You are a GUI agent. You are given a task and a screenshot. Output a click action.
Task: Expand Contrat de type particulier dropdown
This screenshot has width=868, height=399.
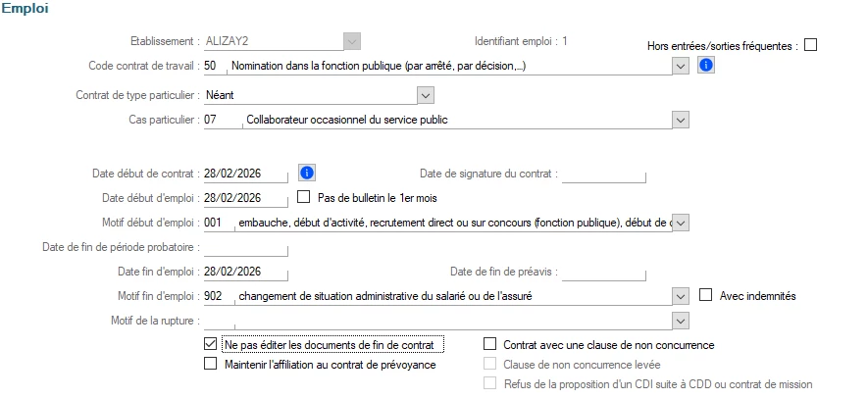[425, 95]
